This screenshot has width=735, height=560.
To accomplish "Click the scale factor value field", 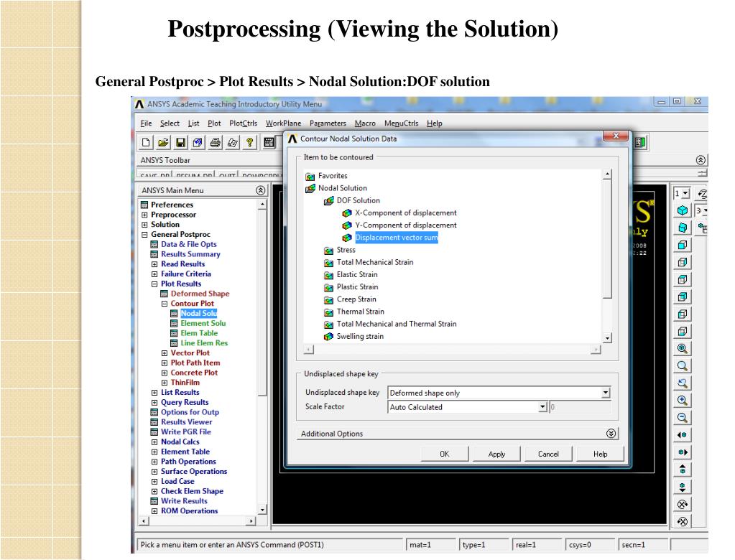I will (x=580, y=407).
